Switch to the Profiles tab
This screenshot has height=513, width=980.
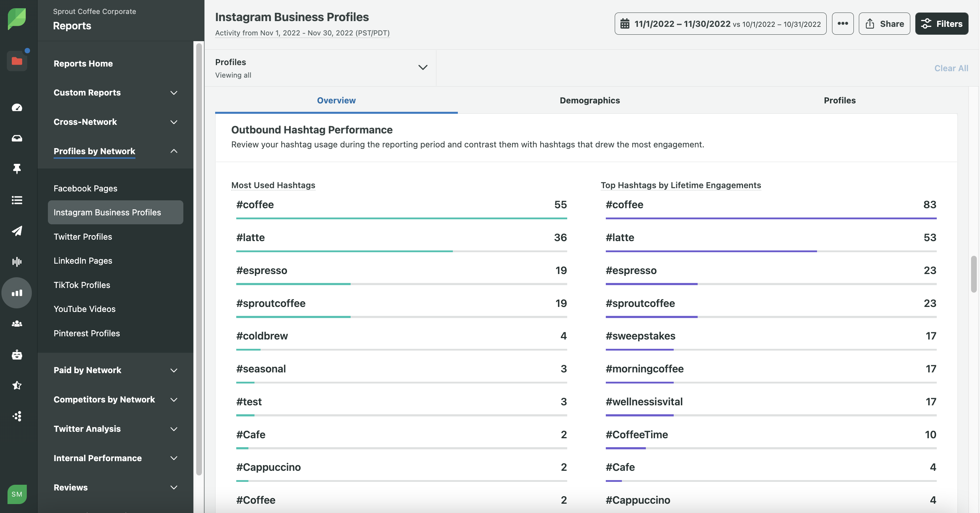pyautogui.click(x=840, y=100)
